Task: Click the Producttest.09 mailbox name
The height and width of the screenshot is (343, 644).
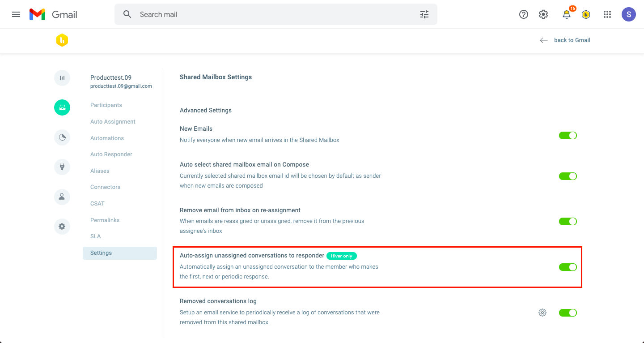Action: tap(111, 77)
